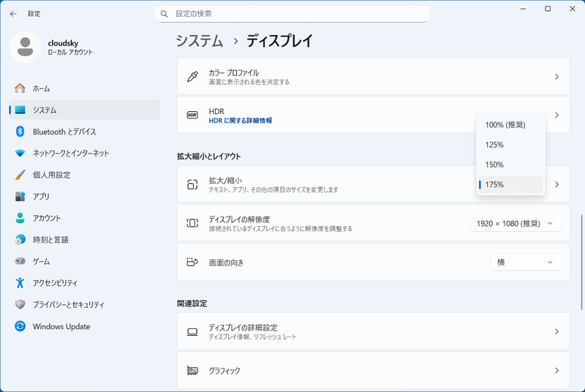Click the ゲーム controller icon

point(20,261)
